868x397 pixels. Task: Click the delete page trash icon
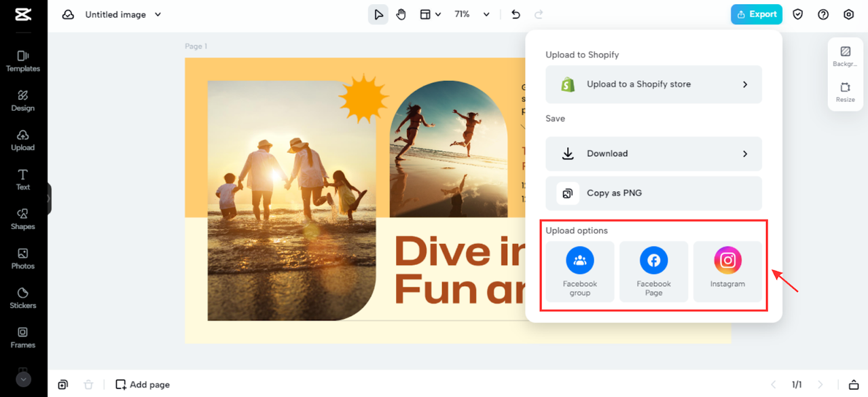click(88, 385)
